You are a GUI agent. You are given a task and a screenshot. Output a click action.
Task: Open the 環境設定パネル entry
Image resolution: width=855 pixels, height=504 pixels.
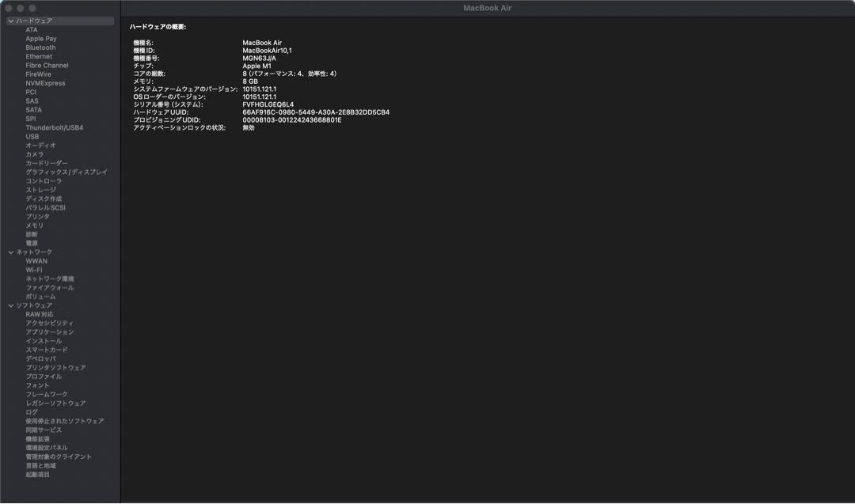[x=47, y=448]
